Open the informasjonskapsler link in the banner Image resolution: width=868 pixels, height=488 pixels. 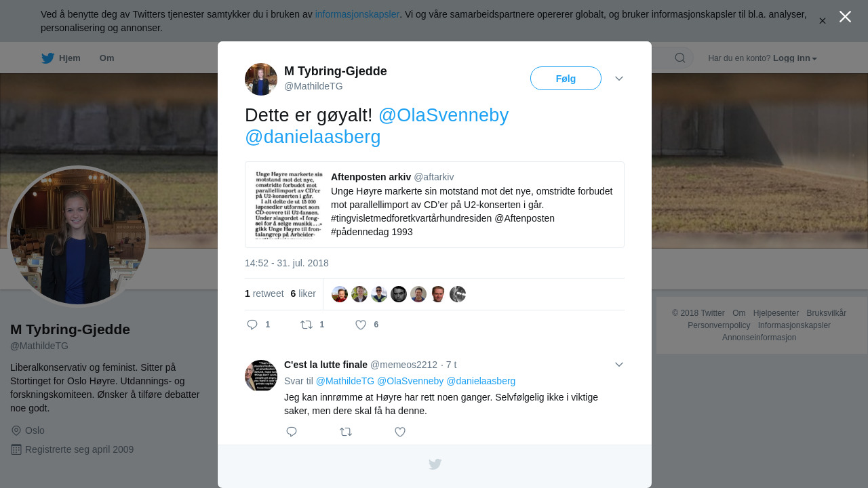[357, 14]
